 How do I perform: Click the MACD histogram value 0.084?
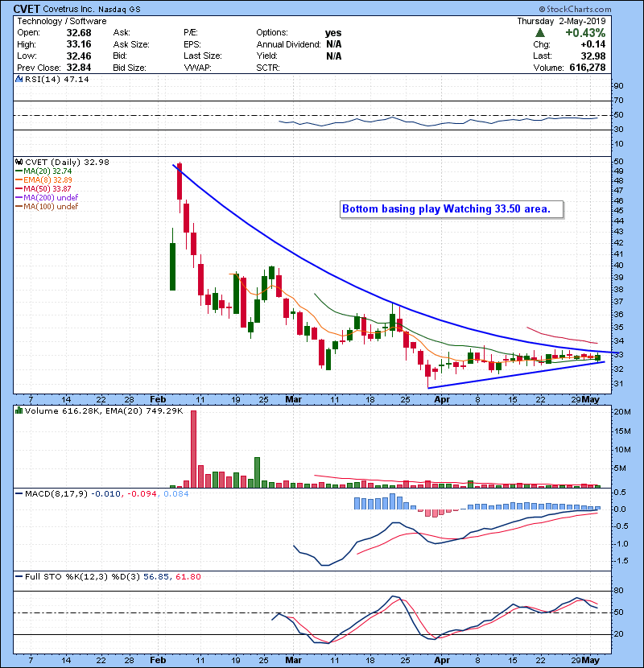(176, 494)
